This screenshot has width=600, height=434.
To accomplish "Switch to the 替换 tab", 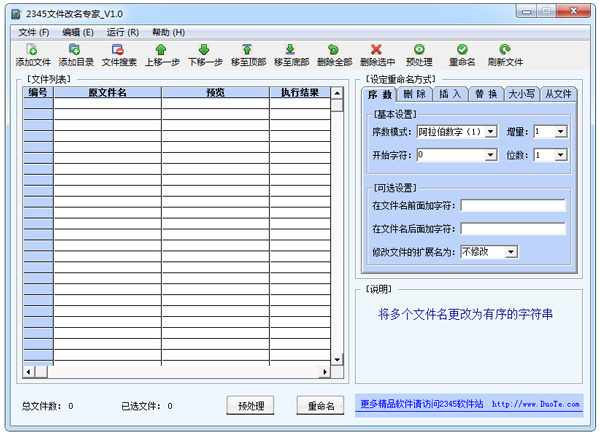I will click(486, 94).
